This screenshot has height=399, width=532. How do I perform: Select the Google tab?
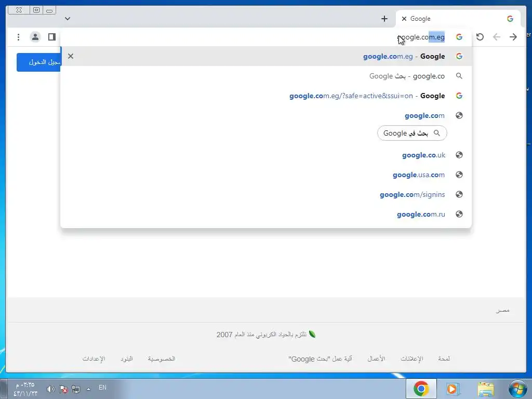[x=458, y=19]
